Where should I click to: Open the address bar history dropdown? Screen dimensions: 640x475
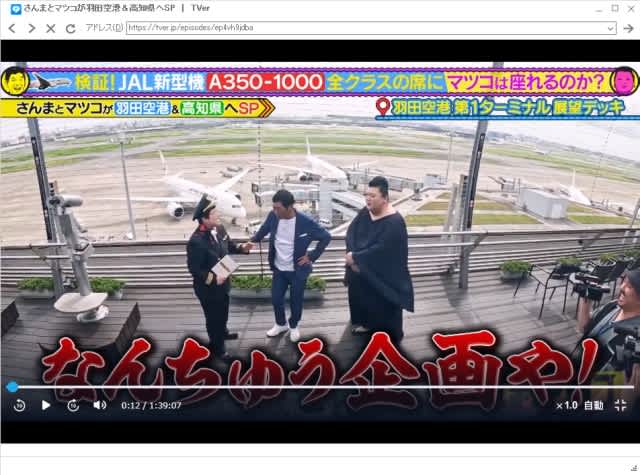coord(611,28)
